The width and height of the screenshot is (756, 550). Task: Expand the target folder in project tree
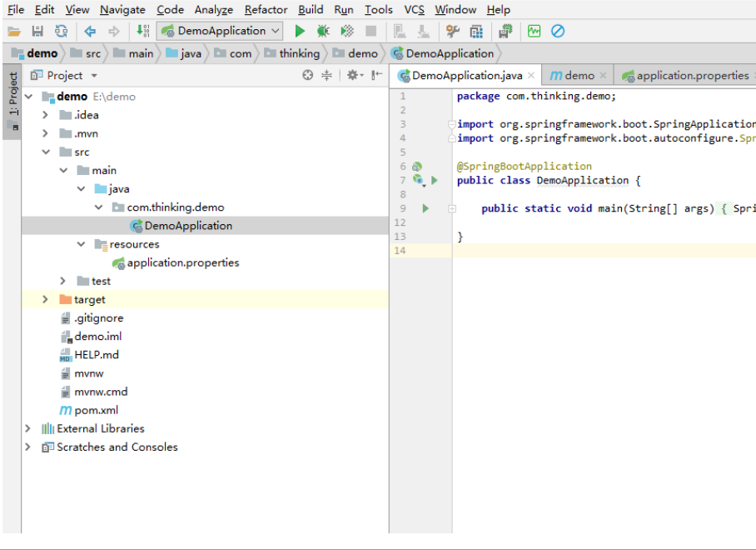click(x=45, y=299)
